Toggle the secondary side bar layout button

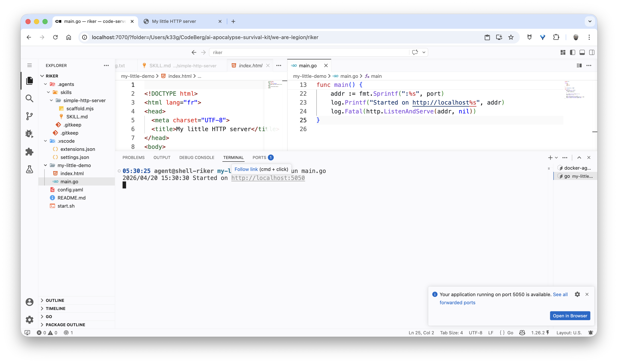coord(591,52)
